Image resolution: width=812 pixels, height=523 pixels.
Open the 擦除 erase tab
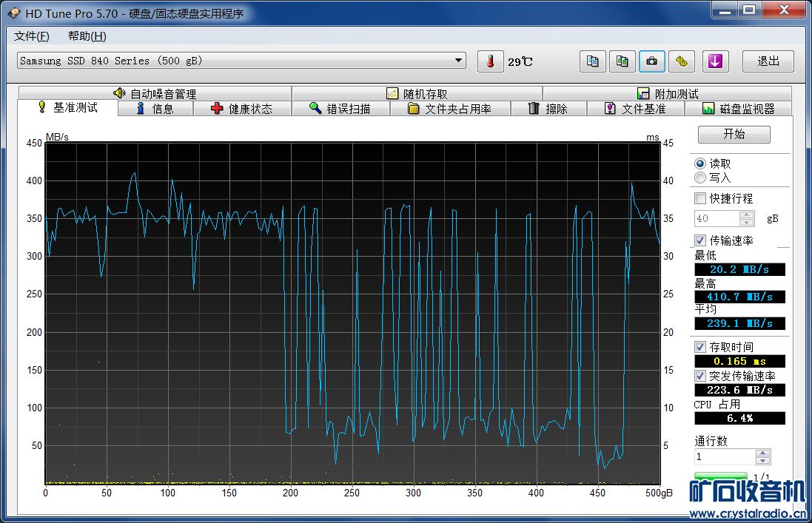[x=548, y=109]
